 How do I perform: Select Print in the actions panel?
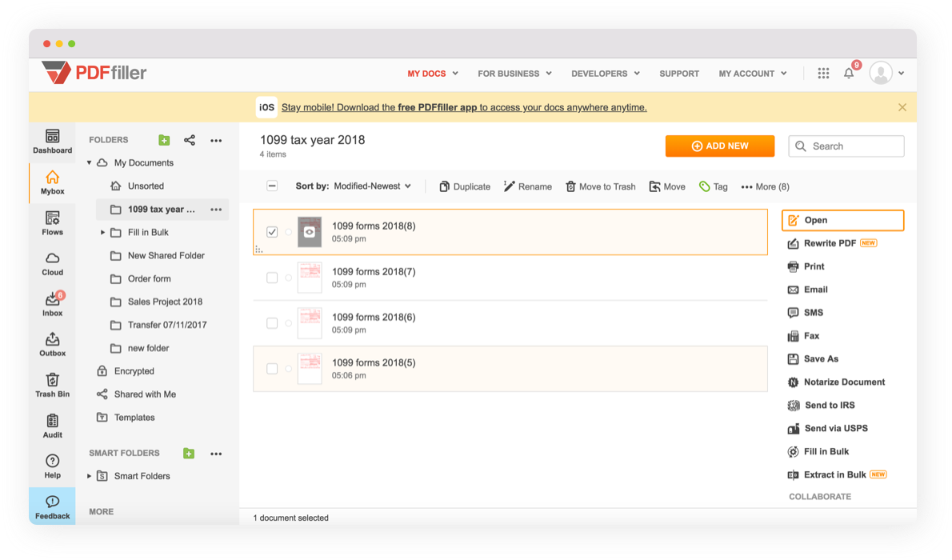[806, 266]
